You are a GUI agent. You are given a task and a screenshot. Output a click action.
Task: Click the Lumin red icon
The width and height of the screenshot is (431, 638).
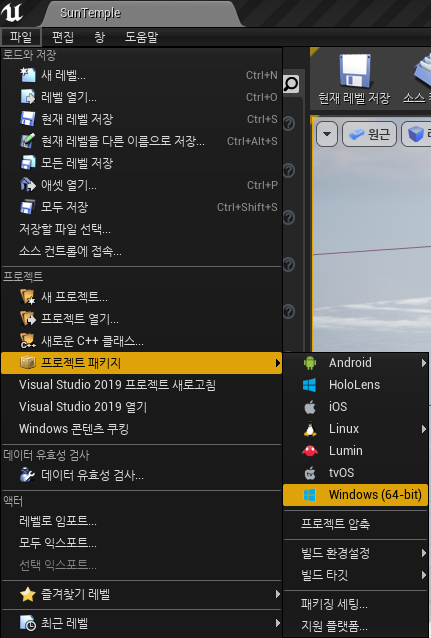(310, 450)
